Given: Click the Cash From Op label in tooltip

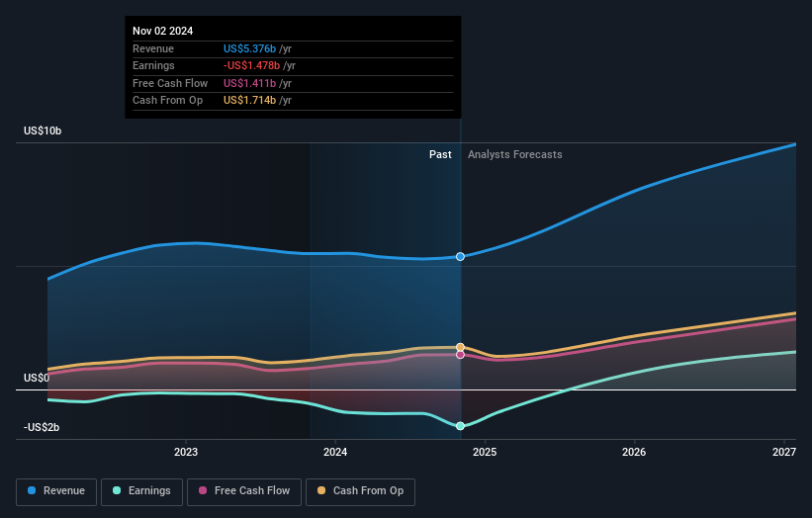Looking at the screenshot, I should (x=167, y=101).
